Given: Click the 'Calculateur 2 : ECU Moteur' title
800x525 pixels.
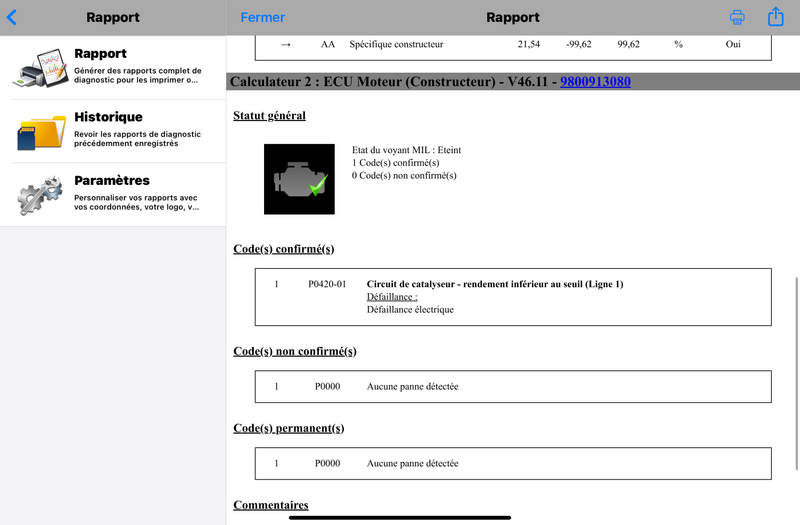Looking at the screenshot, I should 362,82.
